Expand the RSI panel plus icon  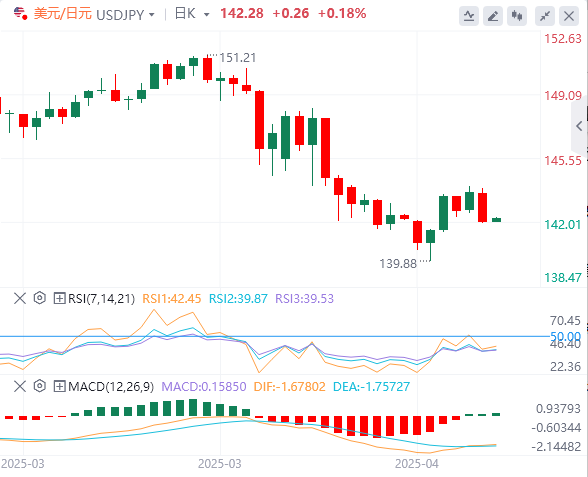(59, 298)
